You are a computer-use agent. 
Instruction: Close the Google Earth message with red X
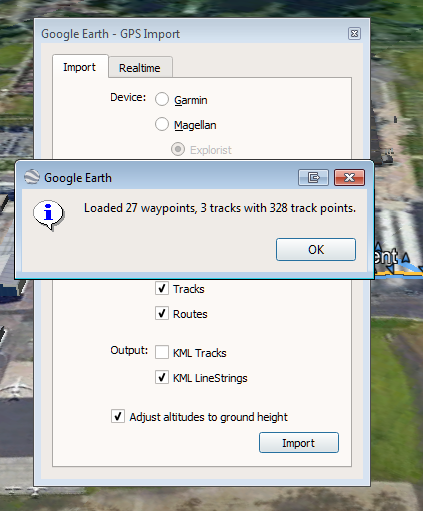[349, 177]
